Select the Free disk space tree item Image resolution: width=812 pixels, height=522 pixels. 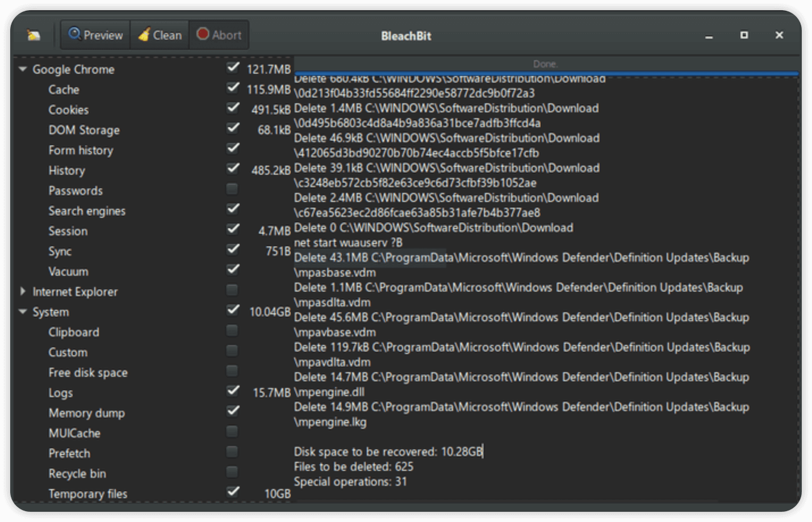click(x=88, y=373)
